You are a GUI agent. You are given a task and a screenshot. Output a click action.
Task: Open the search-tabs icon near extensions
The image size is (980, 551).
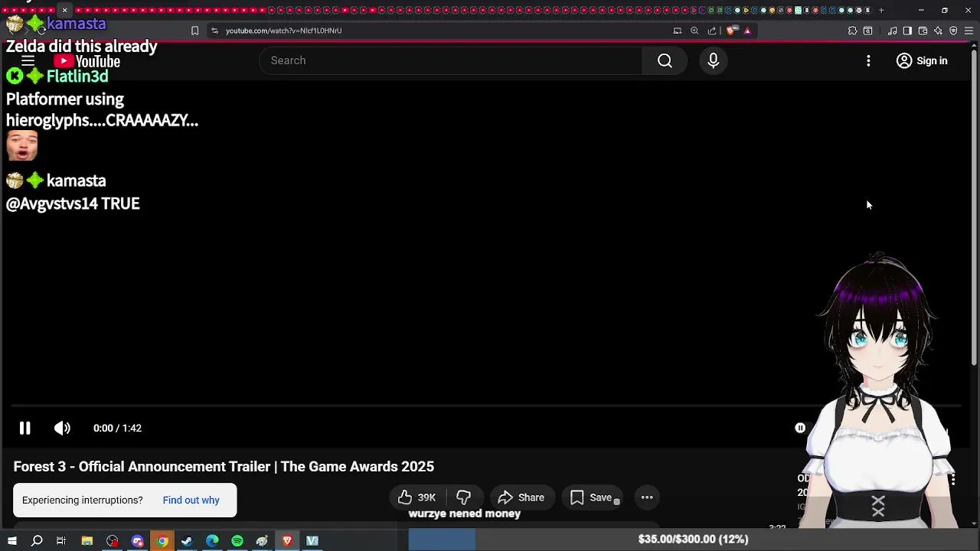tap(867, 31)
